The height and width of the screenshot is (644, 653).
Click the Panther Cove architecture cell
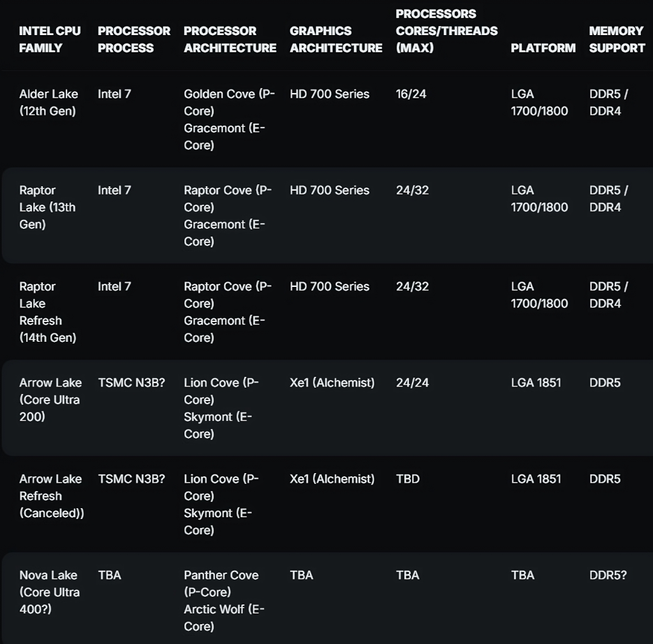(224, 601)
